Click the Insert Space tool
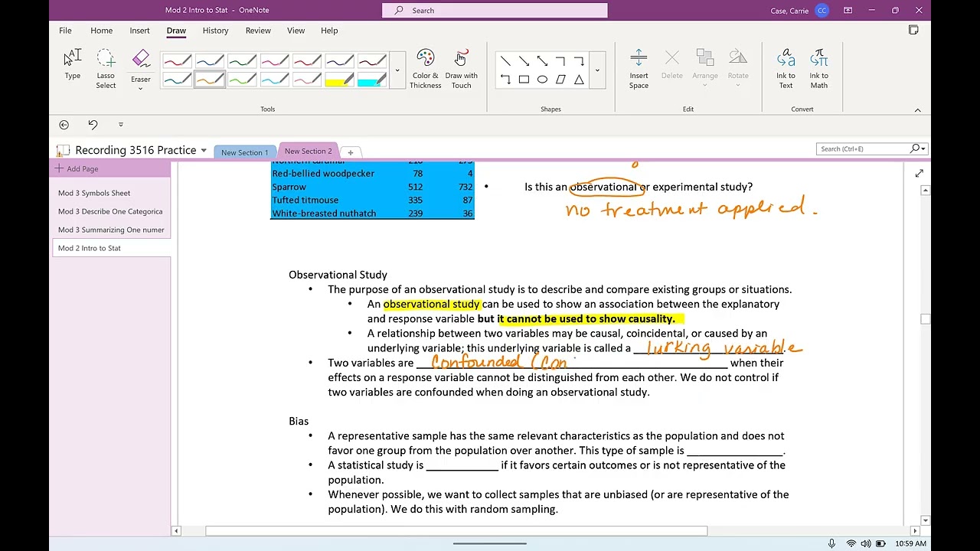This screenshot has width=980, height=551. tap(639, 69)
